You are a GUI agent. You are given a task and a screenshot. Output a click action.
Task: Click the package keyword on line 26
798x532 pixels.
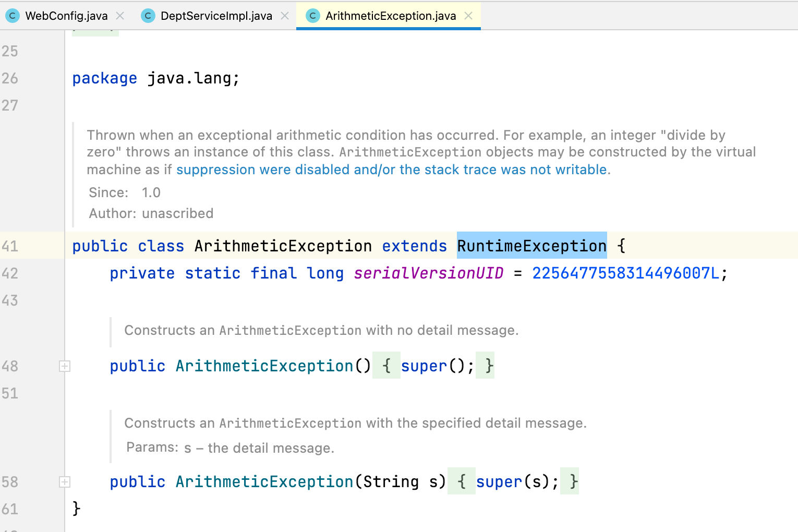(x=105, y=78)
